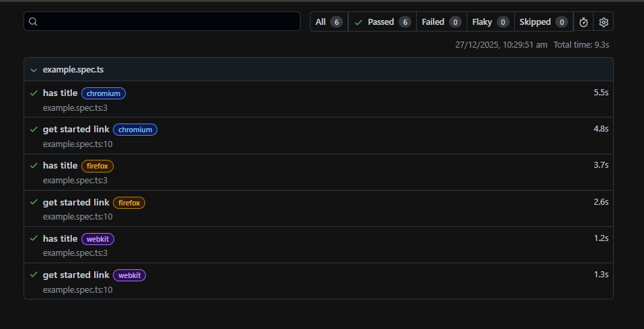Filter by Skipped tests
The width and height of the screenshot is (644, 329).
(x=543, y=22)
